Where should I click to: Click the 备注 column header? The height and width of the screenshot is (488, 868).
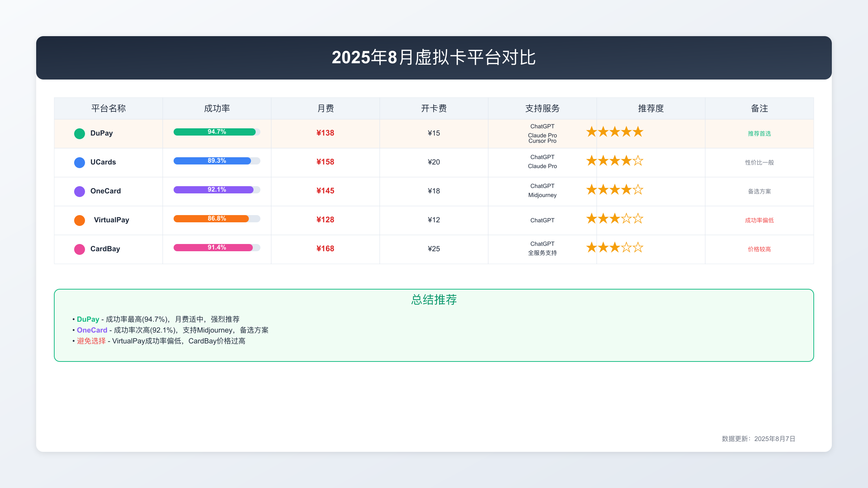point(759,108)
